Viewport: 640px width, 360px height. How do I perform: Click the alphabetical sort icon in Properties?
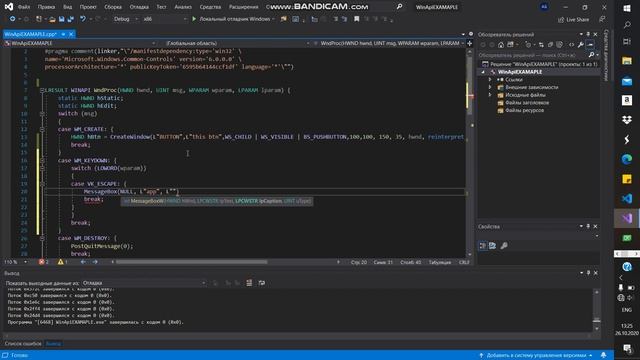(493, 245)
